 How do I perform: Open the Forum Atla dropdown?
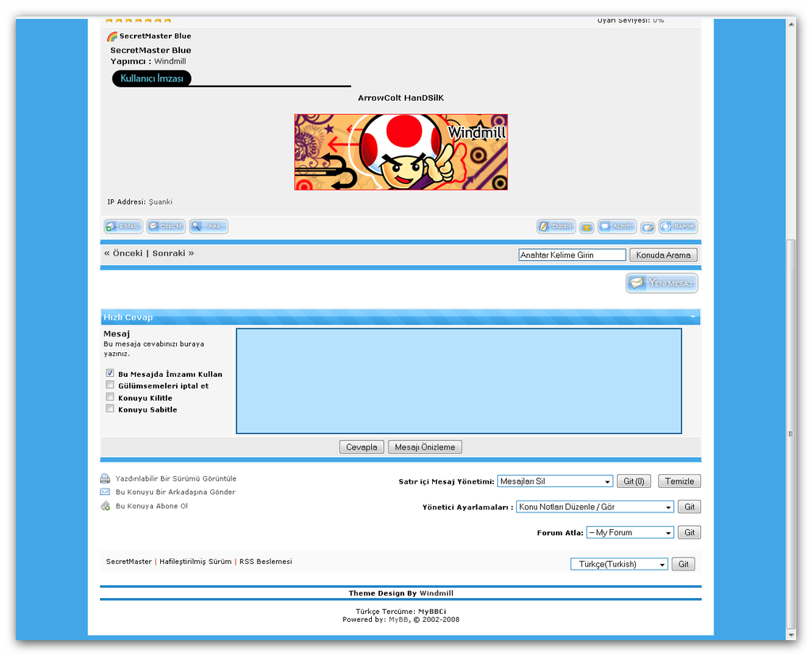(630, 533)
